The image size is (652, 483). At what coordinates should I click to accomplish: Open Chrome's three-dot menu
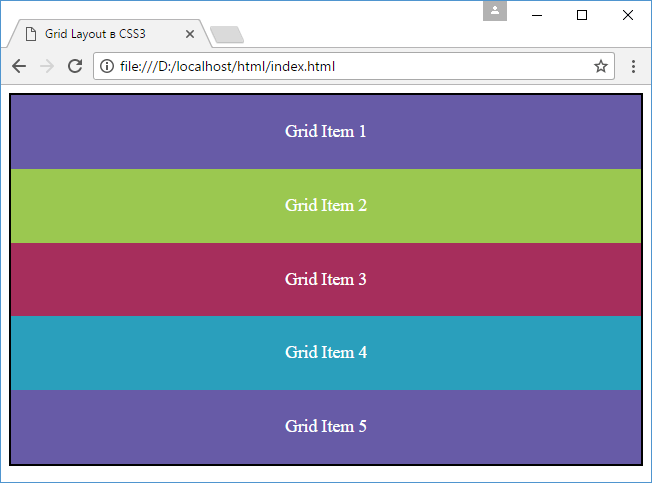[633, 67]
